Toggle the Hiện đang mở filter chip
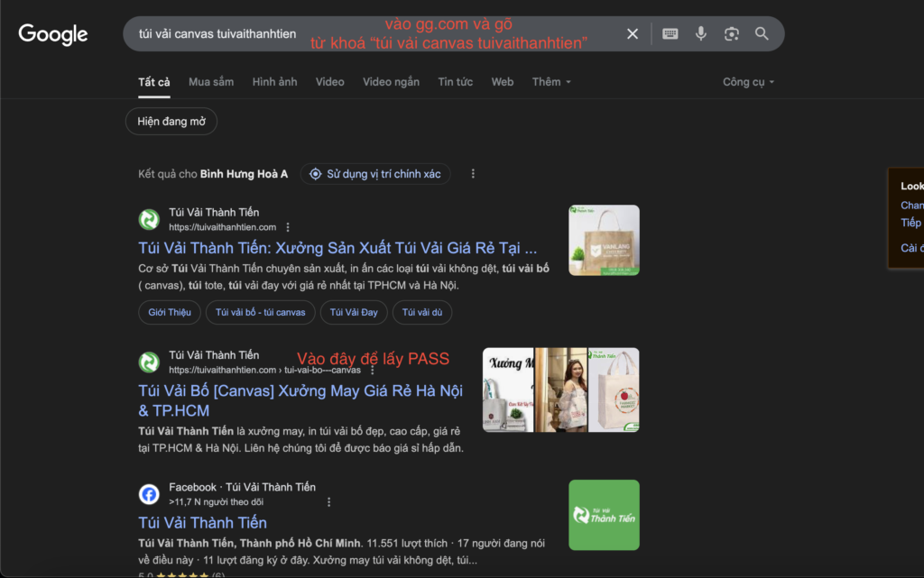Image resolution: width=924 pixels, height=578 pixels. coord(171,121)
